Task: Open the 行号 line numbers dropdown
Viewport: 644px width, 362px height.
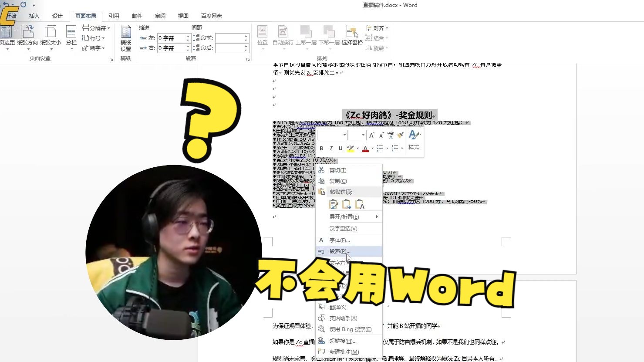Action: pos(94,38)
